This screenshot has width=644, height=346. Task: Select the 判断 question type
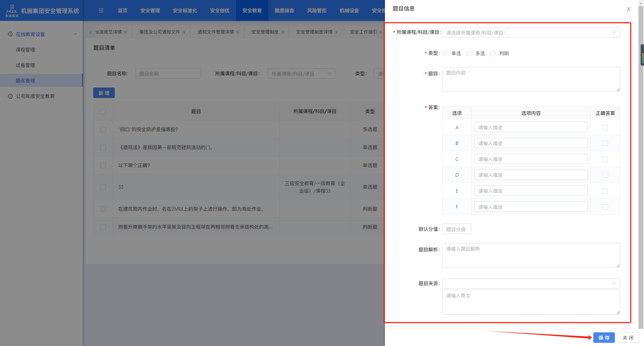pos(493,54)
